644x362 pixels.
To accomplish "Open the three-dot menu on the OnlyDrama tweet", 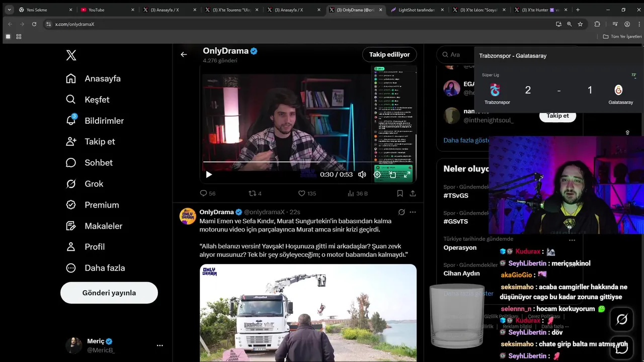I will tap(413, 212).
